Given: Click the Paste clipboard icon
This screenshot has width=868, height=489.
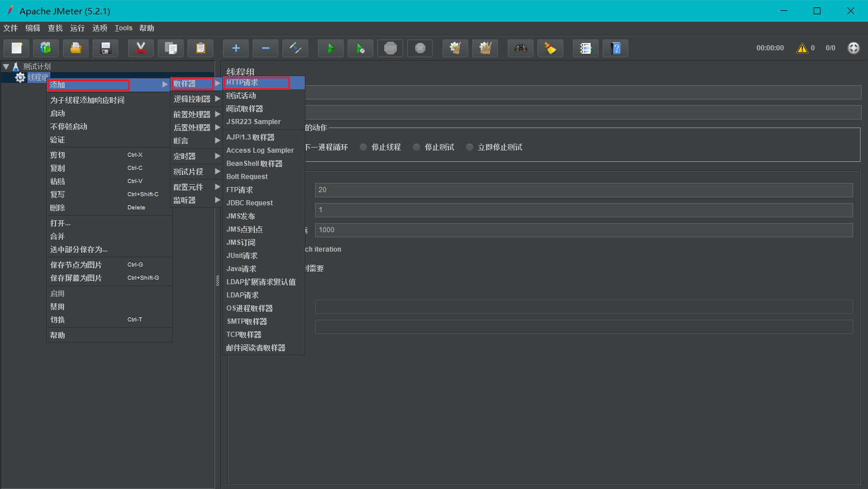Looking at the screenshot, I should (200, 48).
